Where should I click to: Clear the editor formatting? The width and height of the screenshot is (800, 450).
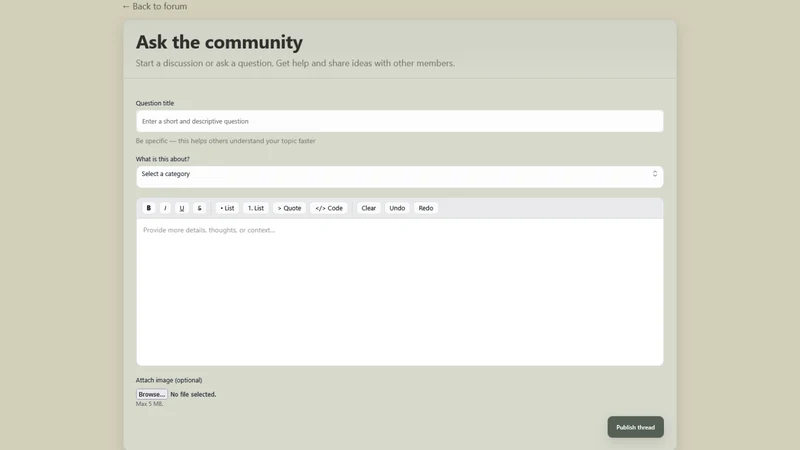[368, 208]
